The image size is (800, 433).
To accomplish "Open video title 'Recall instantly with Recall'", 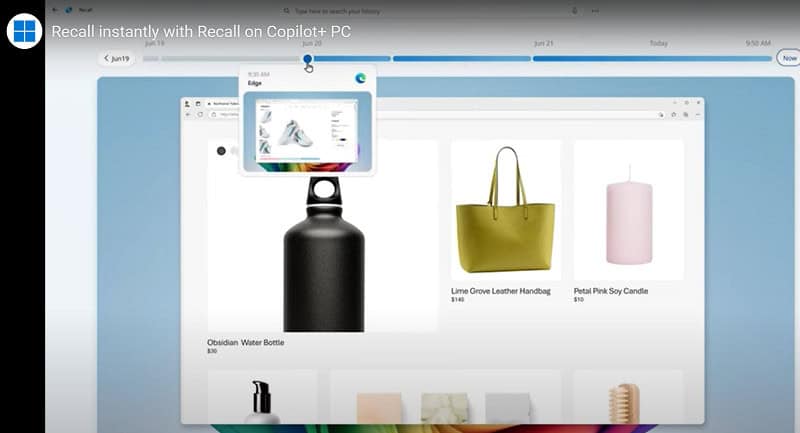I will tap(201, 32).
